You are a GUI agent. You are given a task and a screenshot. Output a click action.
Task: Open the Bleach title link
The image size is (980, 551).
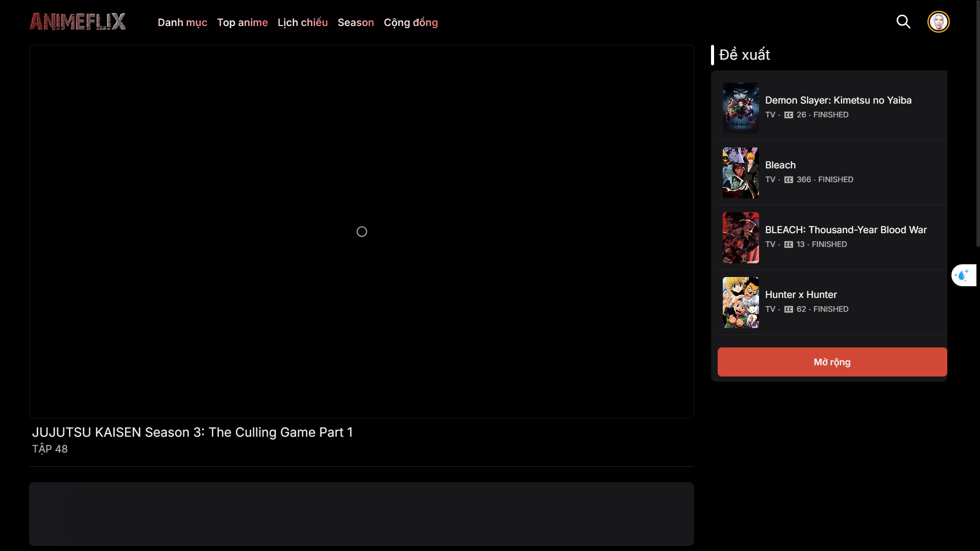tap(780, 165)
